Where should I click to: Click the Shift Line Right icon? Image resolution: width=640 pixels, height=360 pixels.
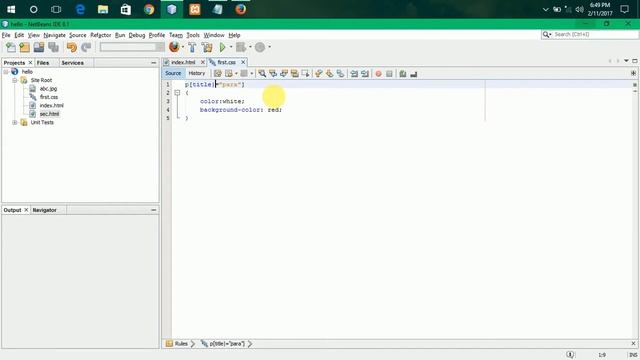(365, 73)
